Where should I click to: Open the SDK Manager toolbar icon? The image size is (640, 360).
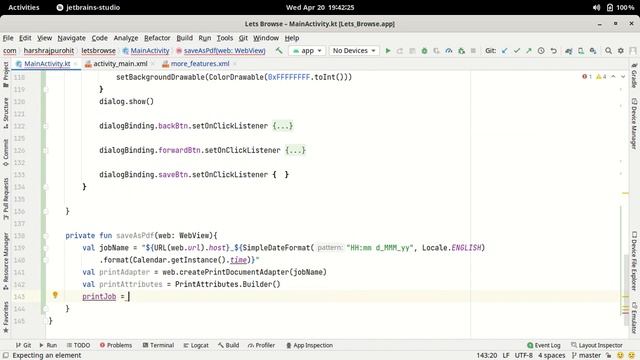click(x=593, y=51)
